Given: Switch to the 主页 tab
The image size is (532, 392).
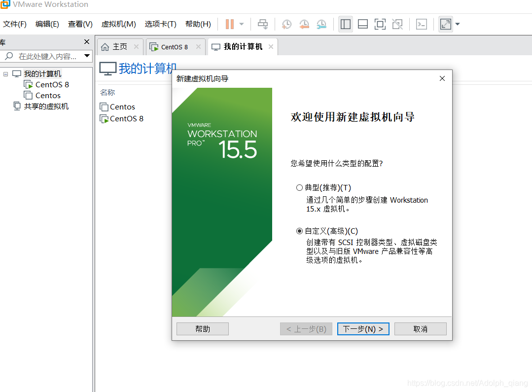Looking at the screenshot, I should pos(119,47).
